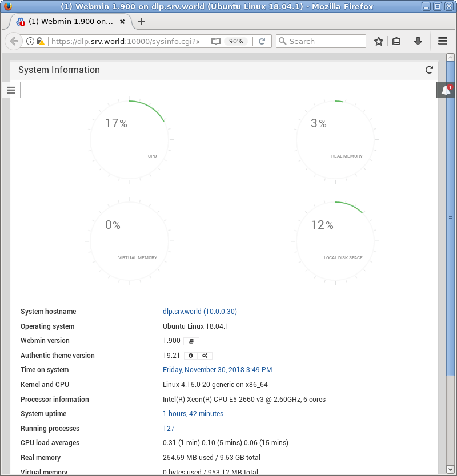Open the site information icon

[30, 41]
